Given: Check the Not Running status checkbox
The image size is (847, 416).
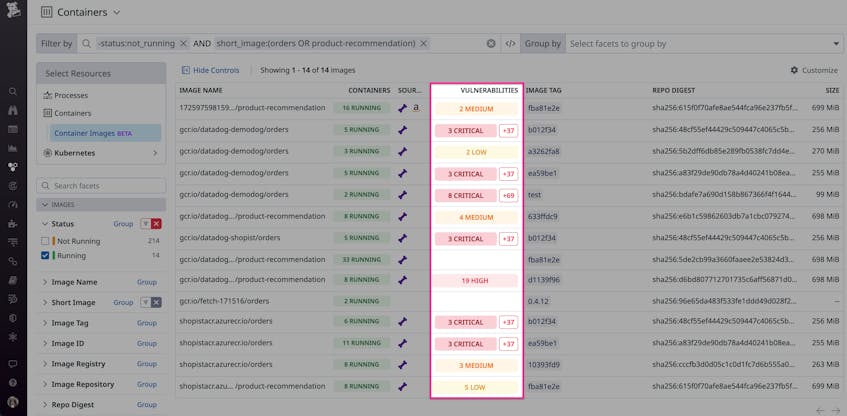Looking at the screenshot, I should click(x=45, y=241).
